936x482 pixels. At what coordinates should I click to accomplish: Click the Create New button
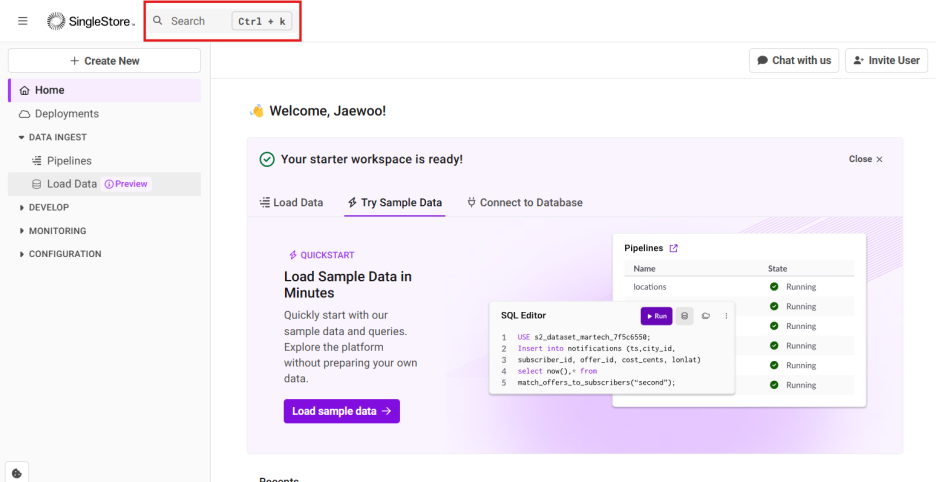(104, 61)
